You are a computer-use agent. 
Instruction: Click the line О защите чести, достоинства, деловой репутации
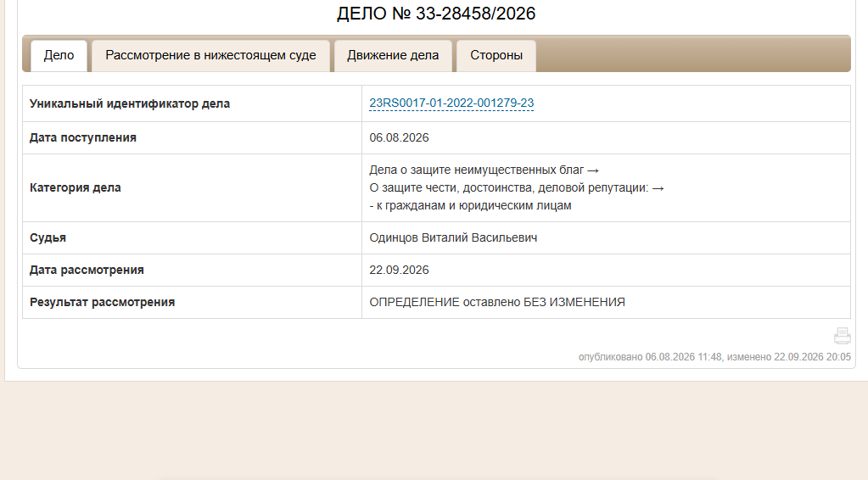click(509, 187)
